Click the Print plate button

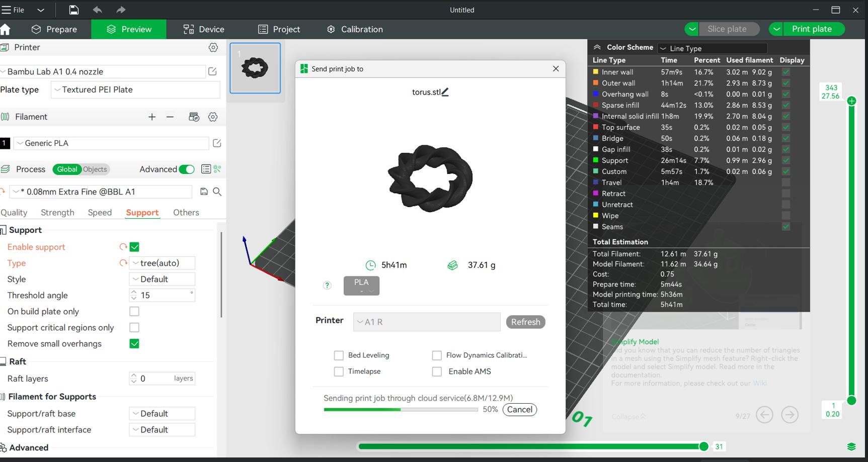pyautogui.click(x=814, y=29)
